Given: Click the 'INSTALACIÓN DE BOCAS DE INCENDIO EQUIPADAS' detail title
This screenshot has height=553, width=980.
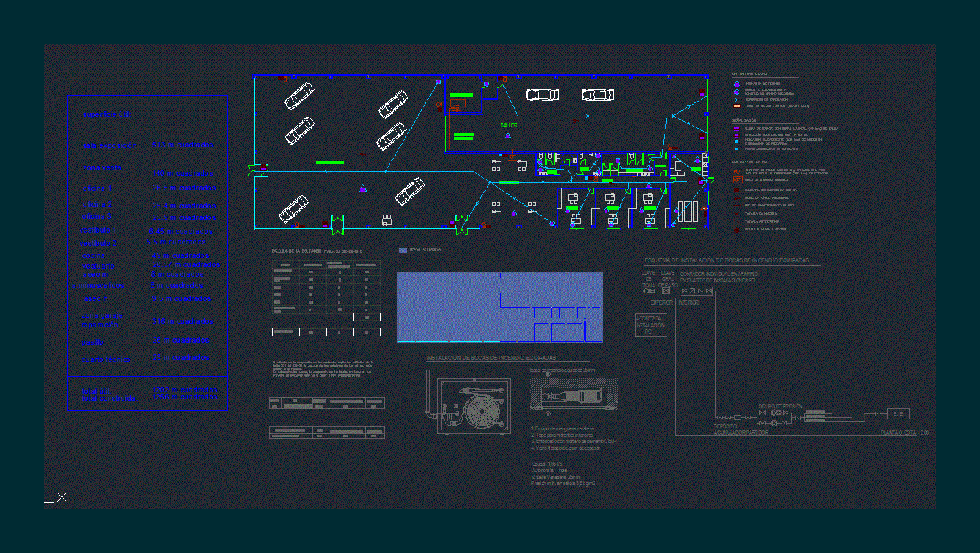Looking at the screenshot, I should (491, 359).
